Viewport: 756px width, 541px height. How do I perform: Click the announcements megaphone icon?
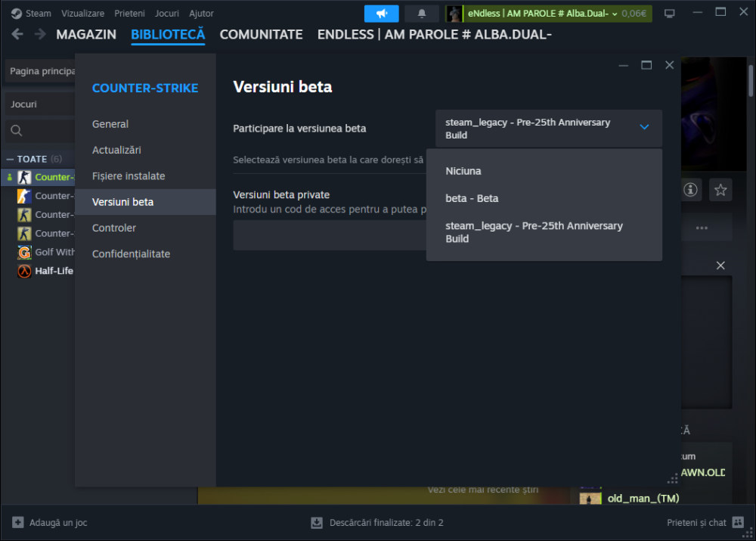pyautogui.click(x=381, y=14)
